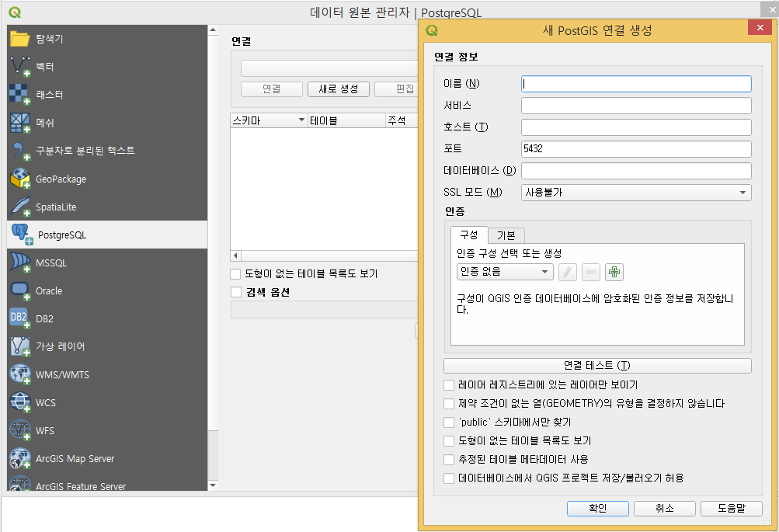Click the 확인 button
Screen dimensions: 779x532
(x=598, y=508)
